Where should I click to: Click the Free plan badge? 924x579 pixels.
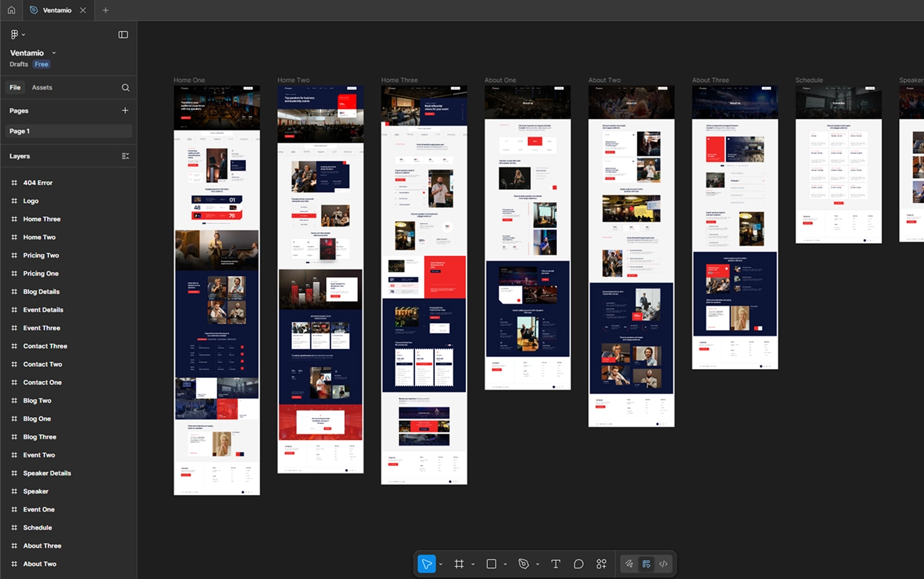(x=42, y=64)
